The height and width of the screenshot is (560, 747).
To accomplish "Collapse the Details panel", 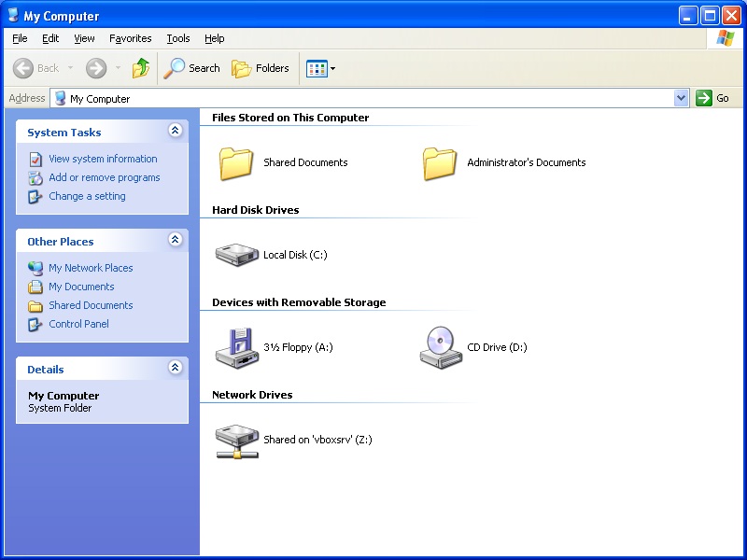I will 176,368.
